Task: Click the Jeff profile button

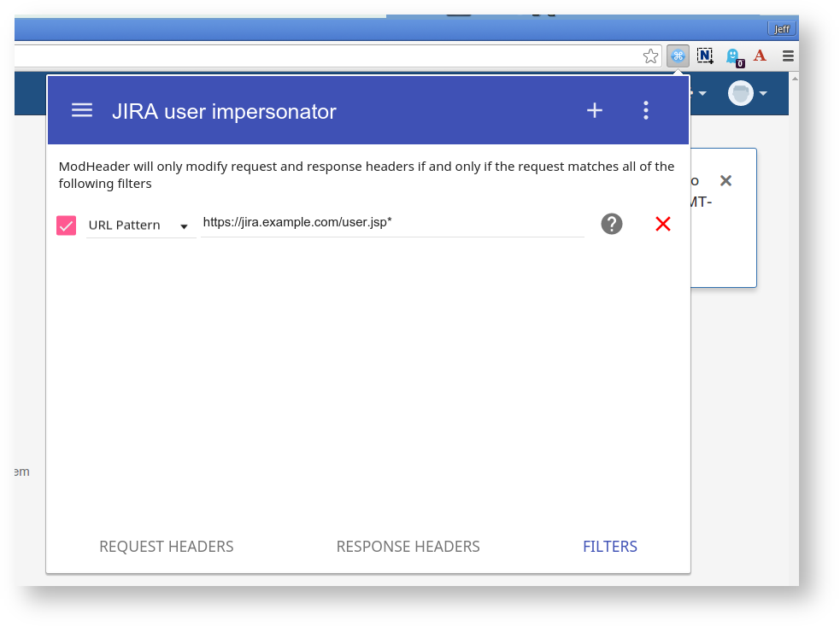Action: click(781, 28)
